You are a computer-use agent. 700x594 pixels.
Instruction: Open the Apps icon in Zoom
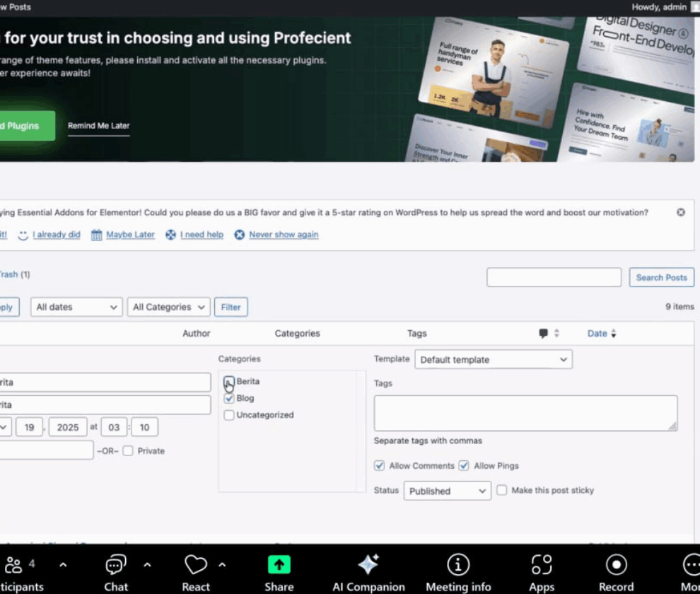542,564
